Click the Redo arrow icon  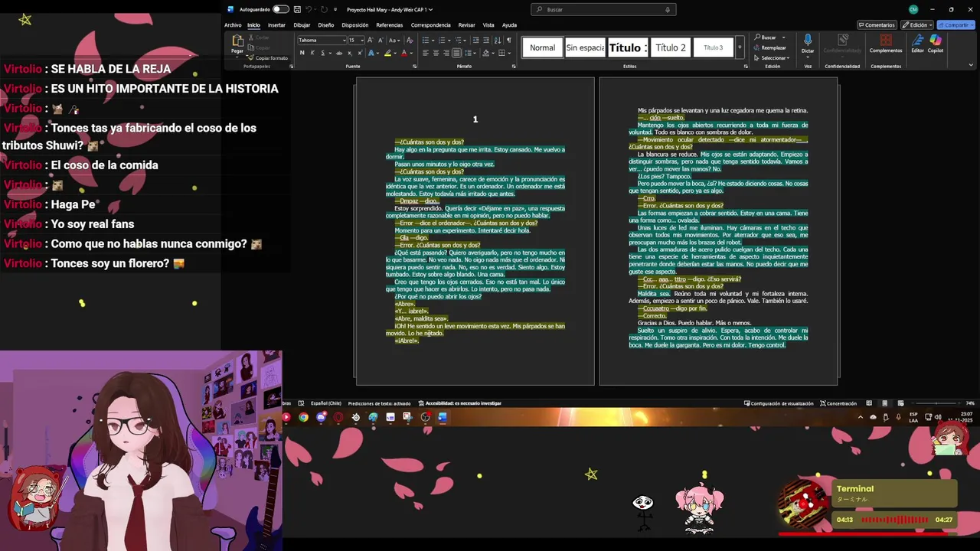tap(324, 9)
